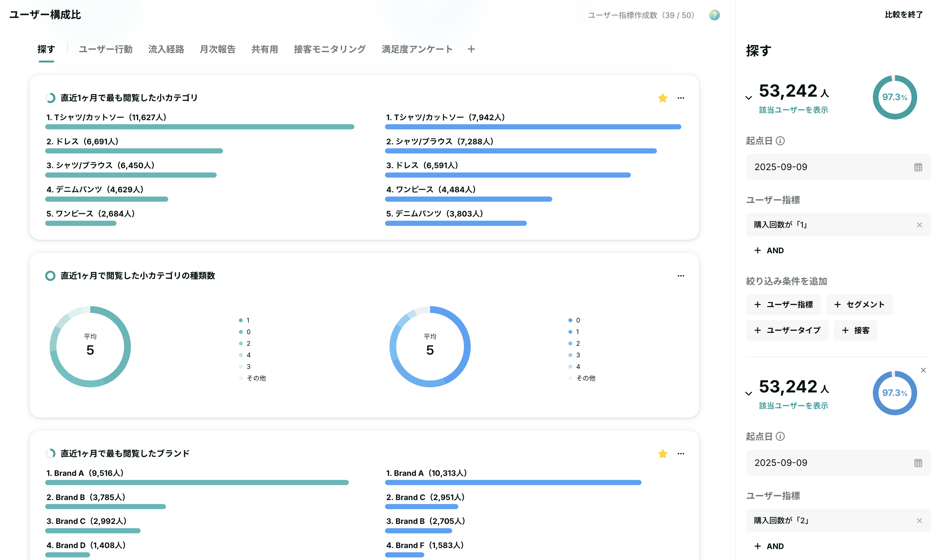Viewport: 935px width, 560px height.
Task: Click 比較を終了 to end comparison
Action: (x=904, y=15)
